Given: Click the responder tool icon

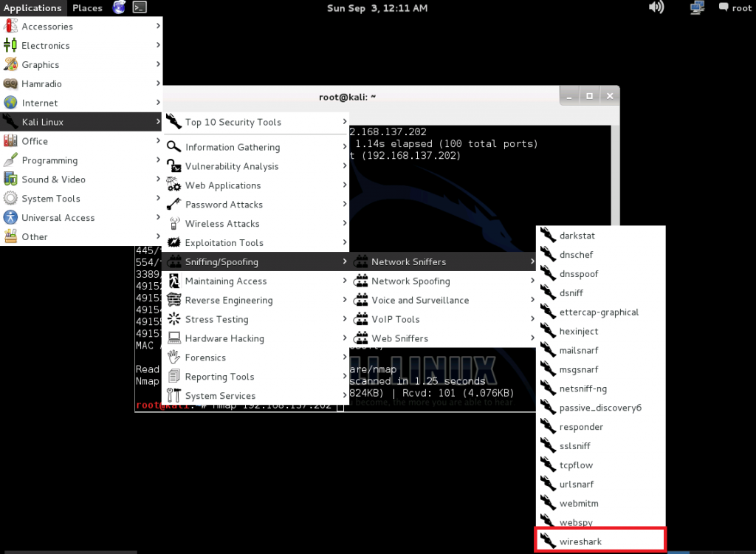Looking at the screenshot, I should (549, 427).
